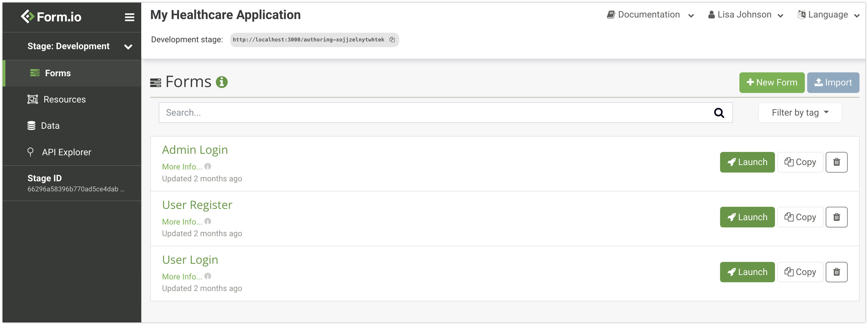Viewport: 868px width, 325px height.
Task: Open the Documentation dropdown menu
Action: click(x=650, y=15)
